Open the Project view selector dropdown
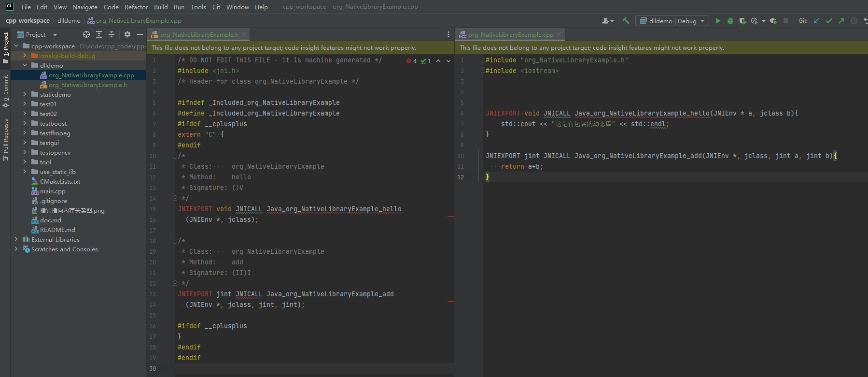This screenshot has height=377, width=868. (x=38, y=35)
